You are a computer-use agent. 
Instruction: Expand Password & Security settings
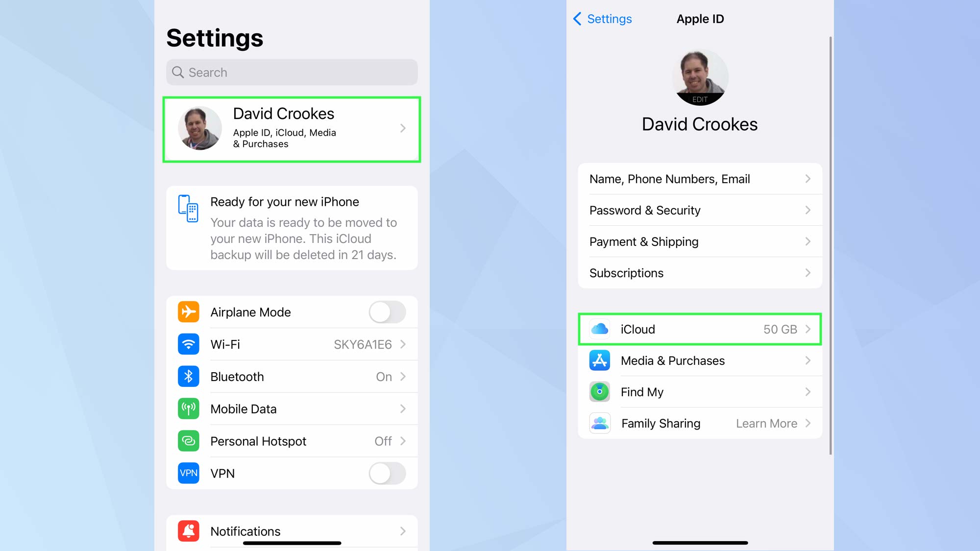coord(700,210)
